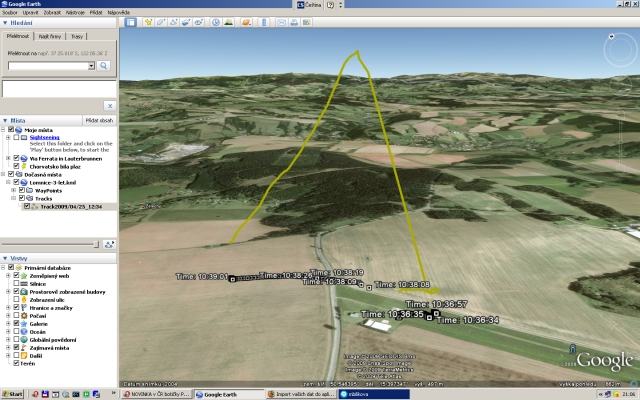Switch to the Najít firmy tab
This screenshot has width=640, height=400.
[x=50, y=36]
